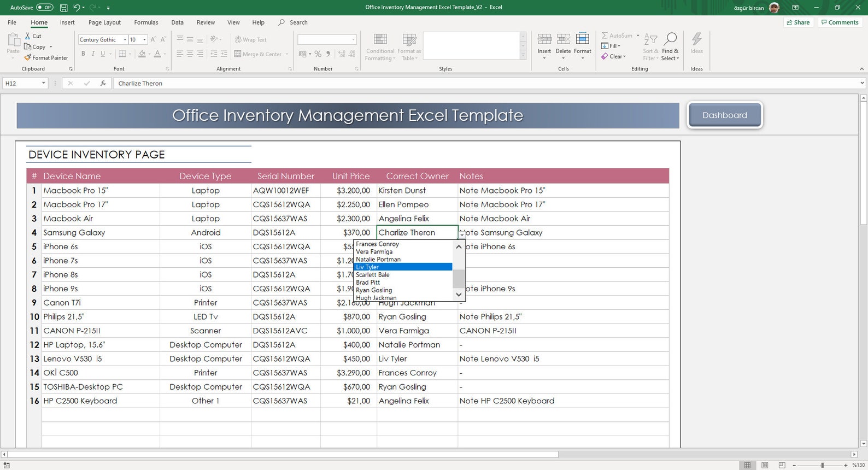Toggle the AutoSave switch
Image resolution: width=868 pixels, height=470 pixels.
45,8
